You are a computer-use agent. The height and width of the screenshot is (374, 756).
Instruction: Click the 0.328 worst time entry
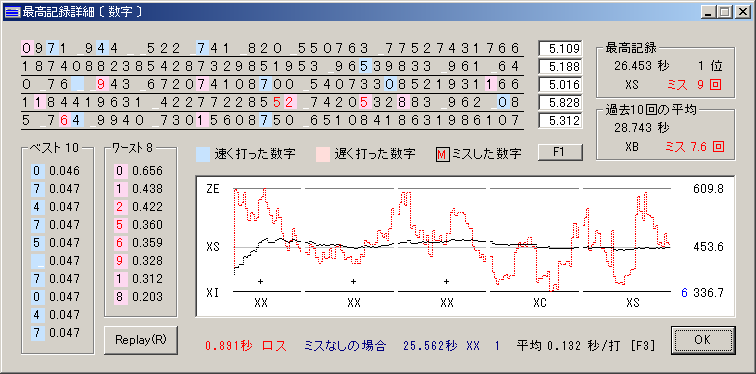pos(149,261)
